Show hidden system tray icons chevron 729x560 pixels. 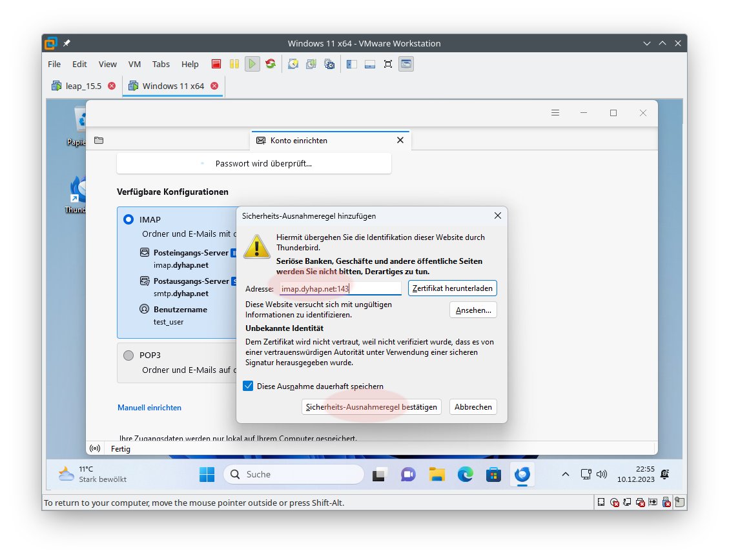(x=566, y=474)
